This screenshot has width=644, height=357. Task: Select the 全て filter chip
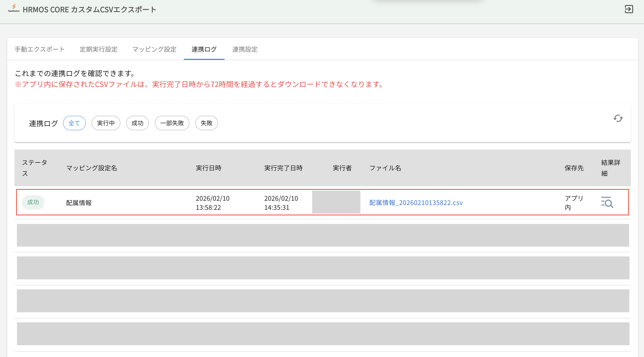74,123
